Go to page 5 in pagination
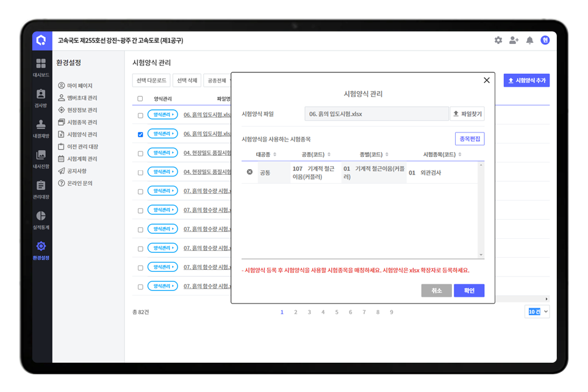 tap(337, 312)
